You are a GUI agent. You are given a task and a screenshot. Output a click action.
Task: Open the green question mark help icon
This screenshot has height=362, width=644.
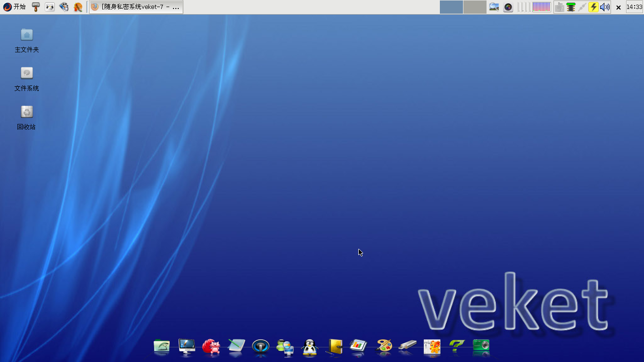coord(456,346)
